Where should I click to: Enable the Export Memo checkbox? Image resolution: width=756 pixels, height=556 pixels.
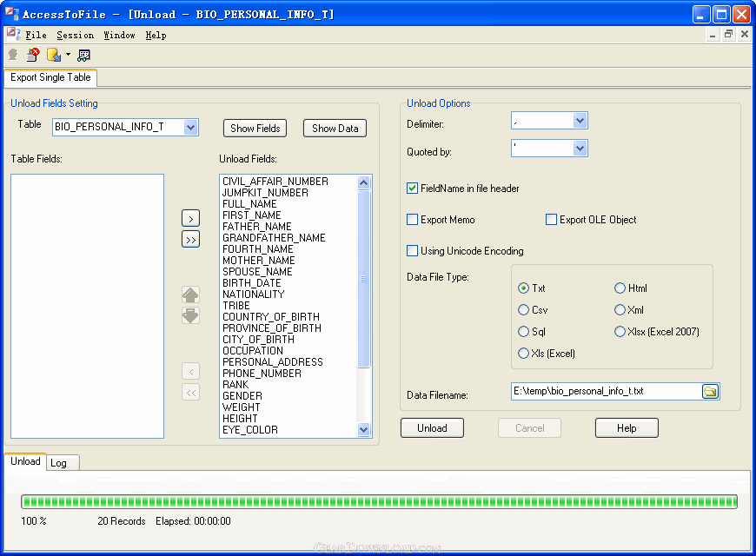[x=412, y=220]
